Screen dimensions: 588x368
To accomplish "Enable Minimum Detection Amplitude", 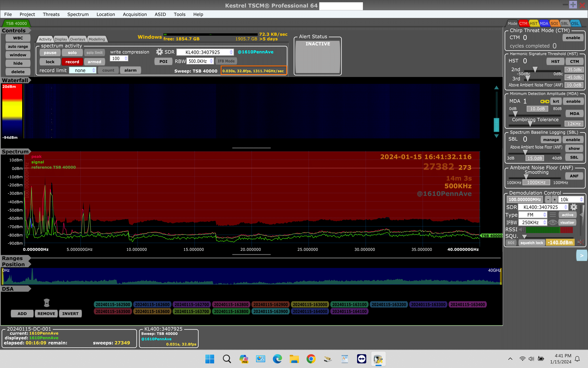I will pyautogui.click(x=573, y=101).
